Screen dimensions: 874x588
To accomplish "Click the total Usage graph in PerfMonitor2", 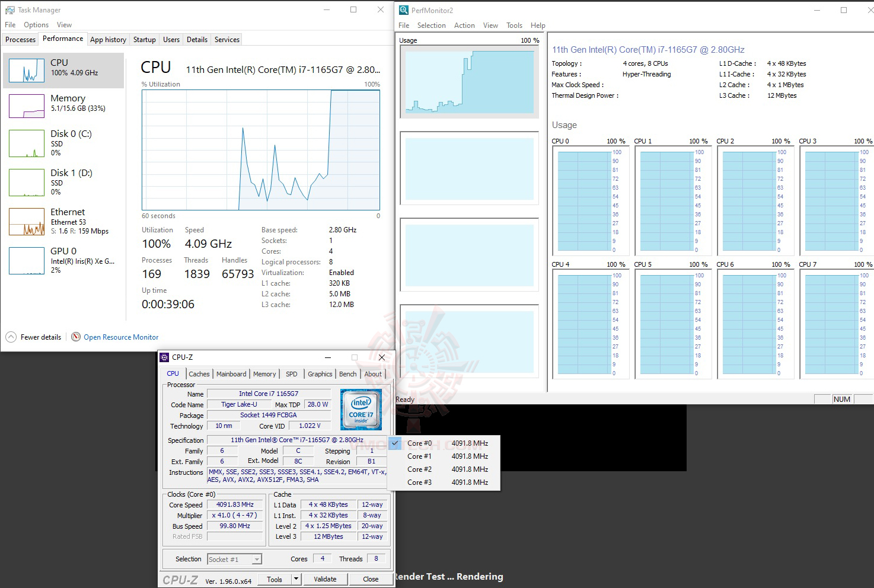I will [x=470, y=81].
